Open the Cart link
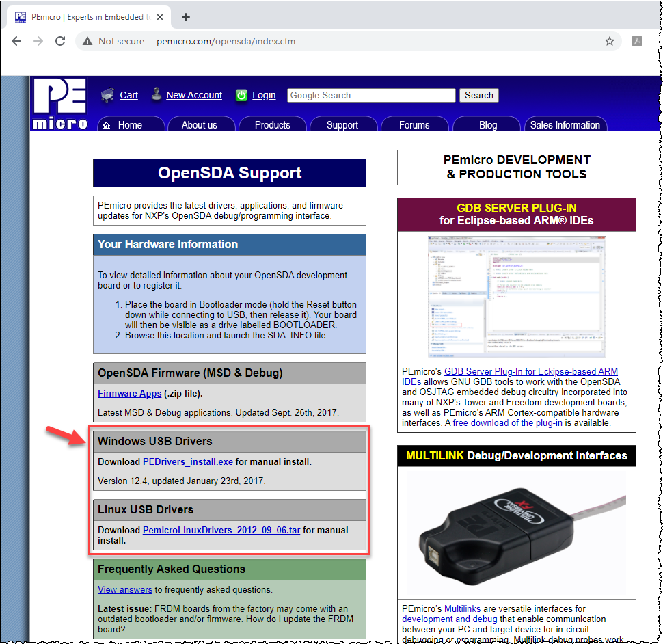663x644 pixels. pyautogui.click(x=128, y=95)
